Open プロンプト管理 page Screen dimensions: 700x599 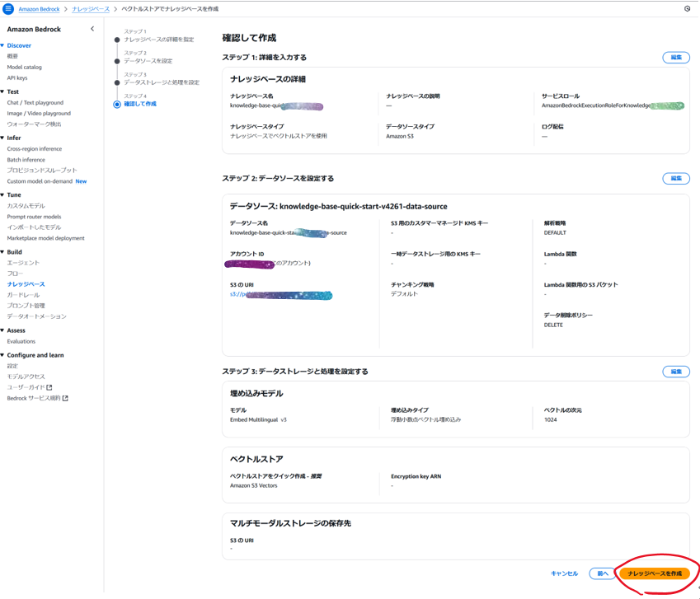pos(26,306)
